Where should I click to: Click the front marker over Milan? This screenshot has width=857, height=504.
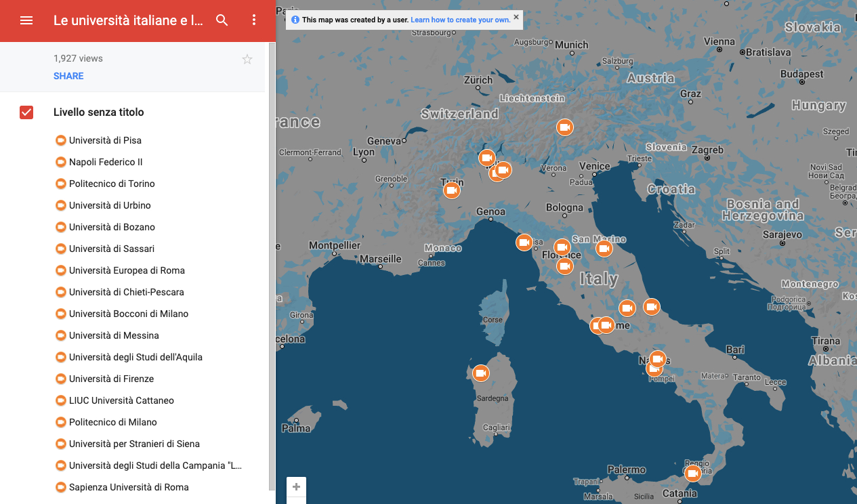(x=502, y=170)
